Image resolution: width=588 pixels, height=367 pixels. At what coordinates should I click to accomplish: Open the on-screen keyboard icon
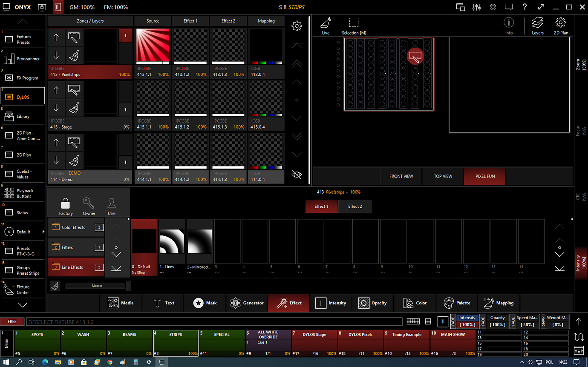[413, 321]
